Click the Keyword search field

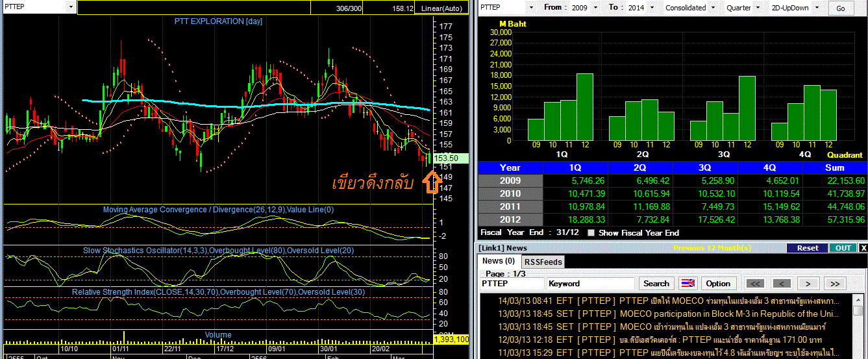point(591,284)
